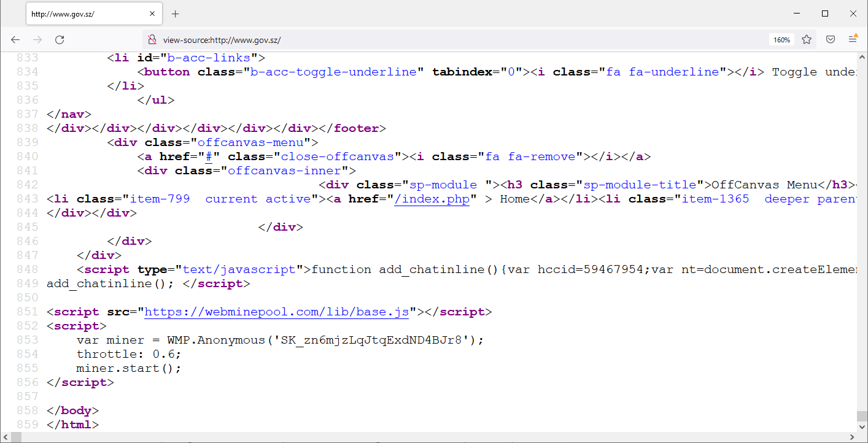Save page to Pocket icon

point(830,39)
